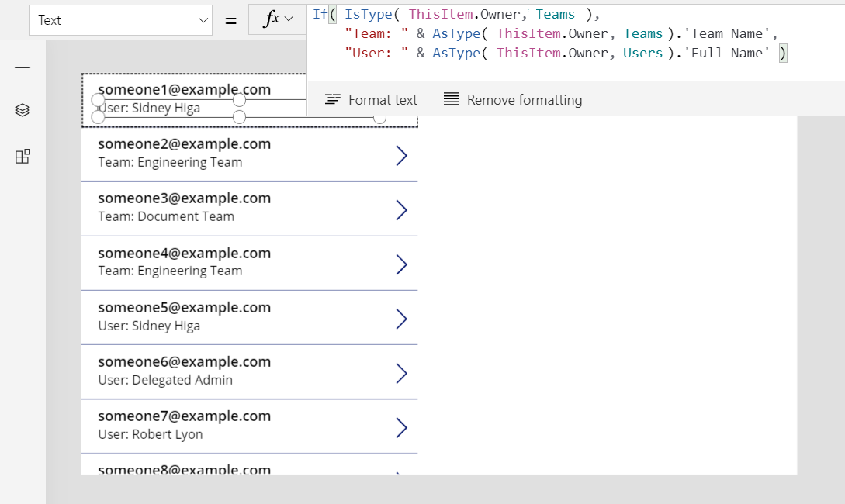Open the Insert components icon in sidebar
Viewport: 845px width, 504px height.
click(23, 157)
